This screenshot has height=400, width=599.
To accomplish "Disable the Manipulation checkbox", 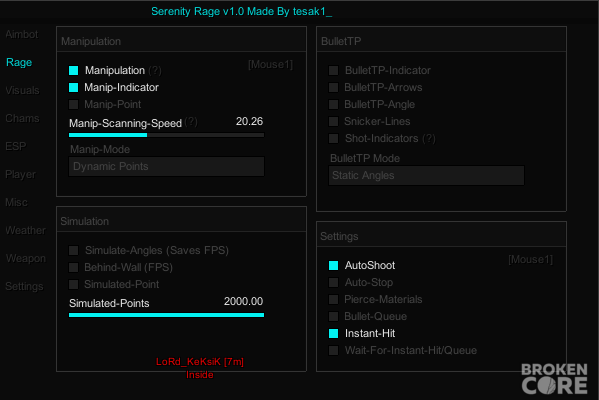I will (73, 70).
